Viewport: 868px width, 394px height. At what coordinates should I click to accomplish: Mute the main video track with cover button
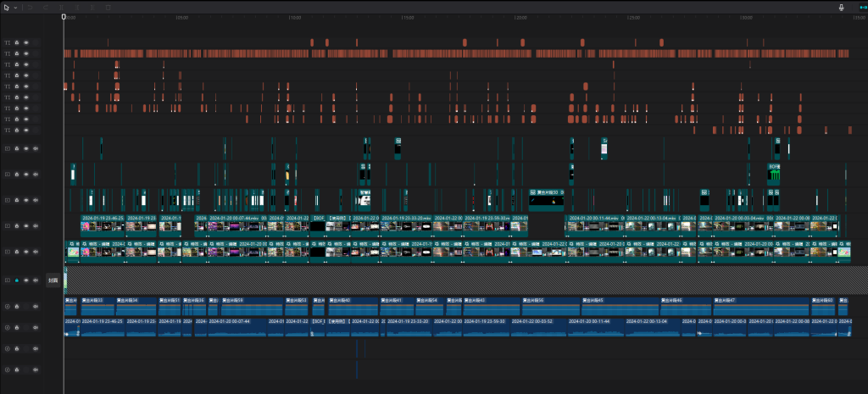pyautogui.click(x=36, y=280)
